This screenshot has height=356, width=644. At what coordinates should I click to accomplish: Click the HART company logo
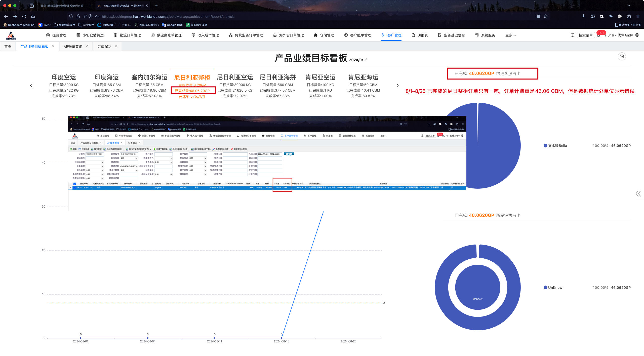click(11, 35)
